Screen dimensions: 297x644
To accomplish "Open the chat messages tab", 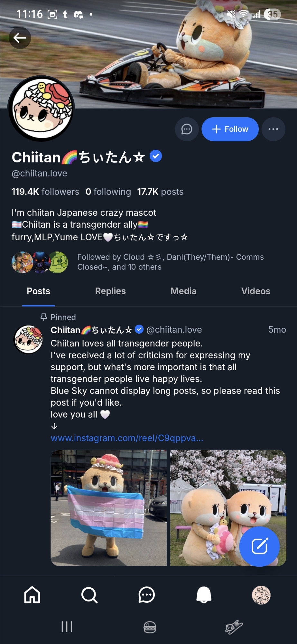I will click(x=146, y=595).
